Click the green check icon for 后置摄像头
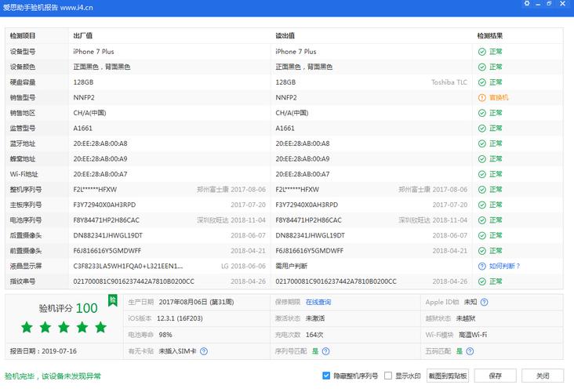The image size is (574, 392). point(482,236)
